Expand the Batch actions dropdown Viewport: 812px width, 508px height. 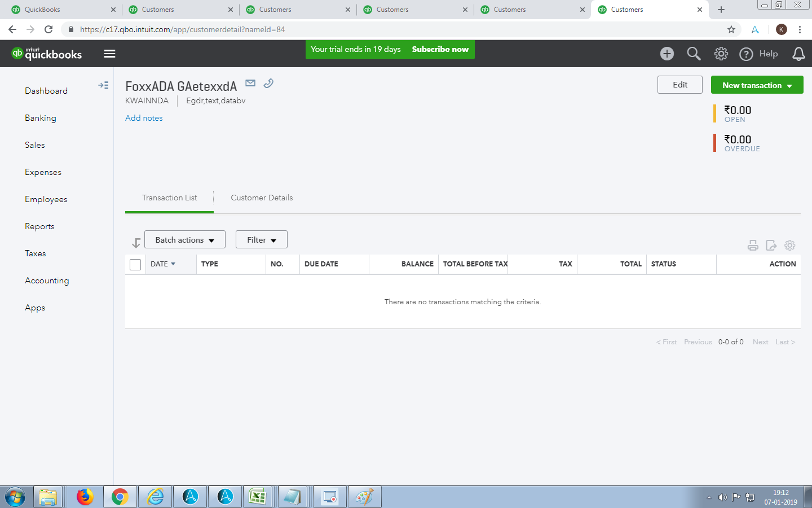(x=185, y=239)
